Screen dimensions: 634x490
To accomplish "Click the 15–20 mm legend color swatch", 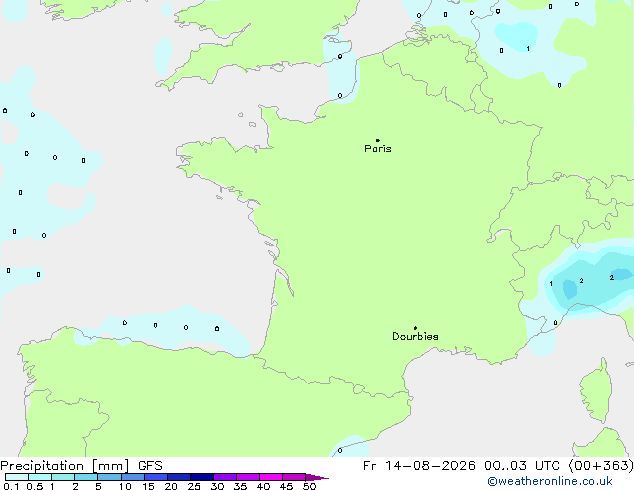I will [156, 477].
